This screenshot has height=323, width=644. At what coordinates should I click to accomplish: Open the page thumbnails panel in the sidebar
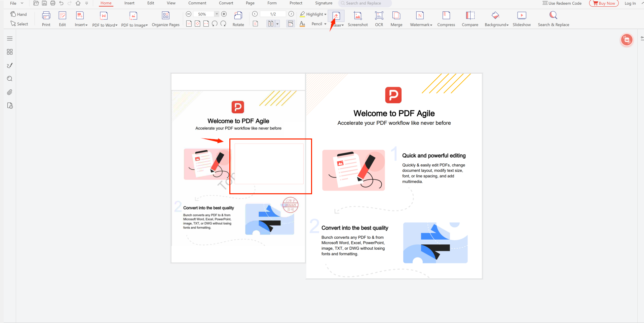click(x=10, y=52)
